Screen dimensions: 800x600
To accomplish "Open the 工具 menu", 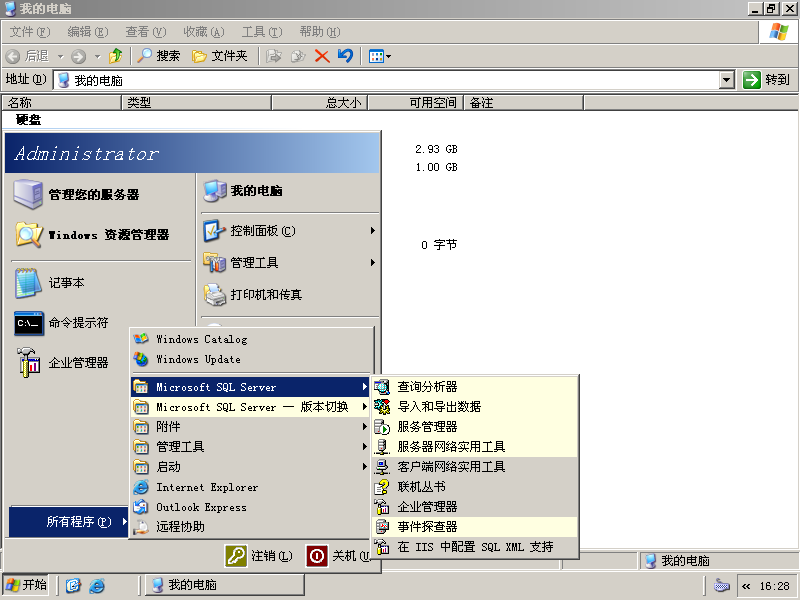I will pos(262,32).
